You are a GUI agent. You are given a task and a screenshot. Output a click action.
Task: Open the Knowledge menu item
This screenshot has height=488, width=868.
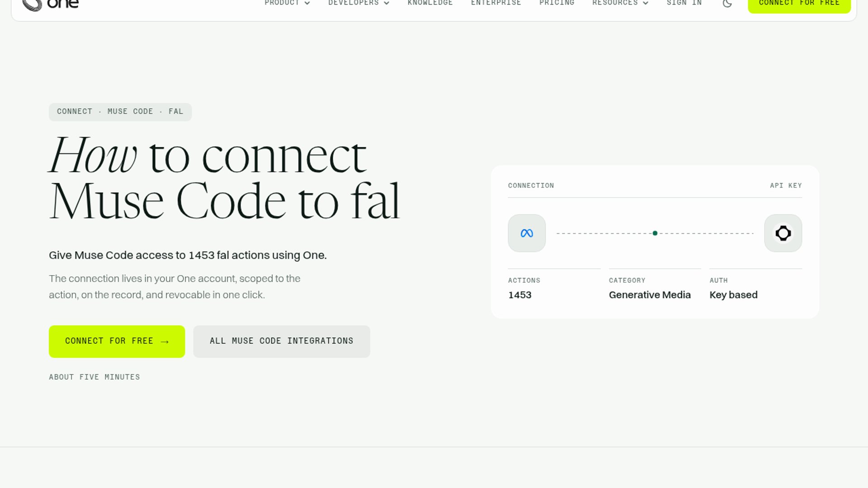(430, 3)
